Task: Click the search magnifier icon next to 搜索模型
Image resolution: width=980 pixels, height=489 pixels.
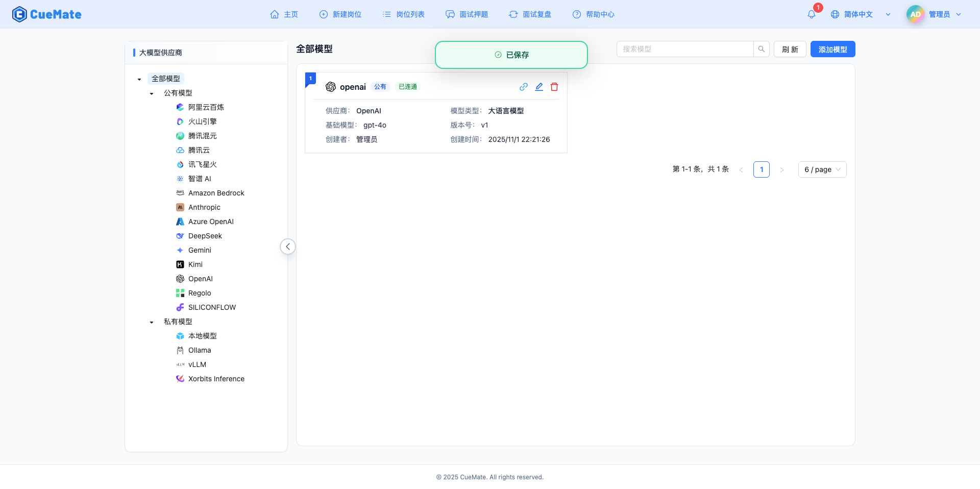Action: [761, 49]
